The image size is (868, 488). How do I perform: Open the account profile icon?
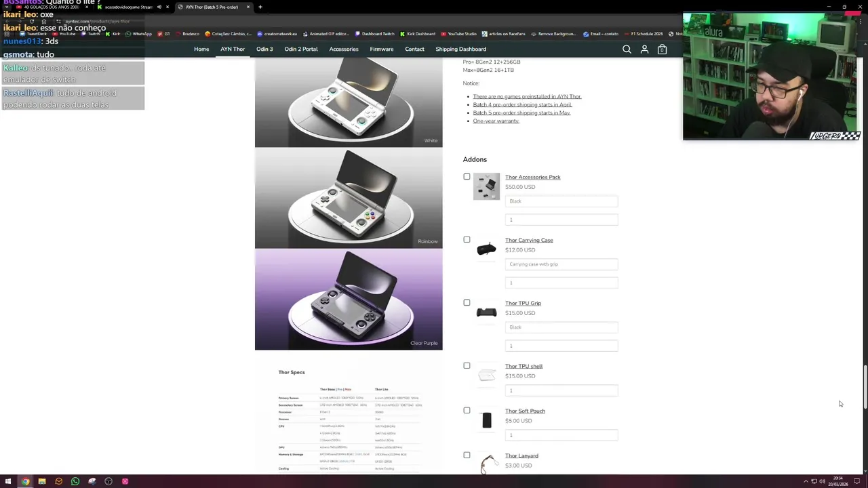coord(644,49)
